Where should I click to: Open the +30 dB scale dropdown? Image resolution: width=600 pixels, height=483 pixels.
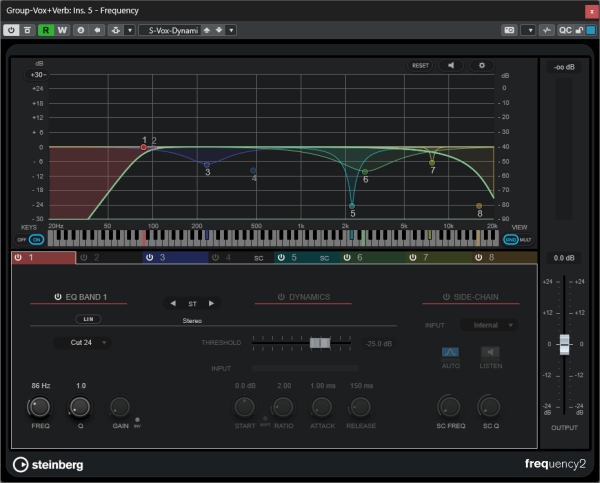(38, 75)
